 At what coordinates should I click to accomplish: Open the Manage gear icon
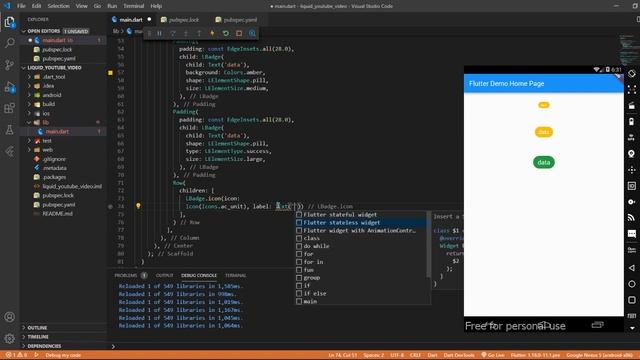pyautogui.click(x=9, y=338)
